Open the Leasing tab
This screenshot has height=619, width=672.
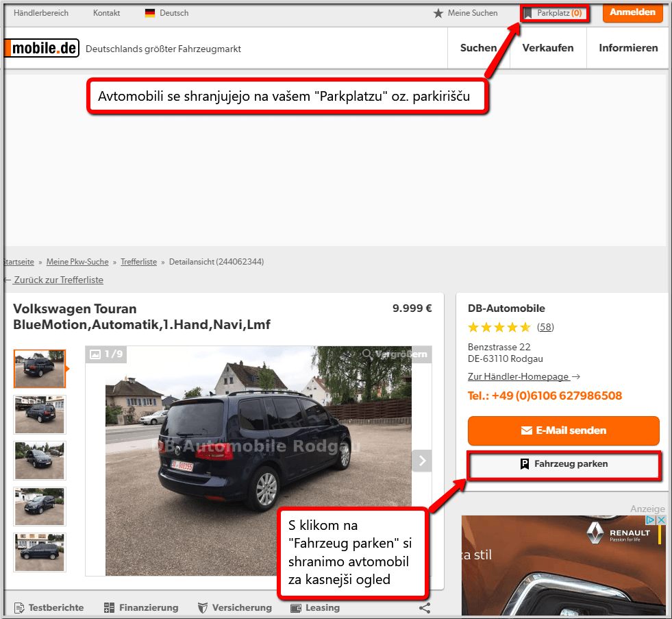pos(315,608)
